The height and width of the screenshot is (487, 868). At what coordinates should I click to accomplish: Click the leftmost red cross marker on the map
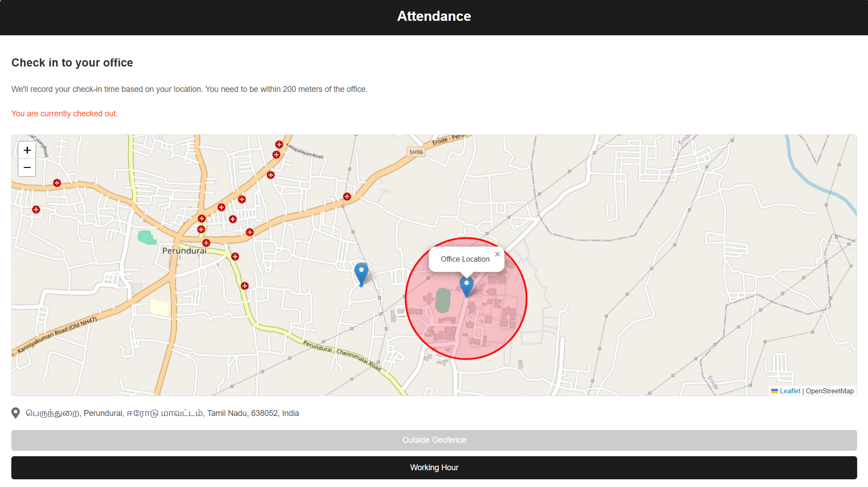(35, 209)
